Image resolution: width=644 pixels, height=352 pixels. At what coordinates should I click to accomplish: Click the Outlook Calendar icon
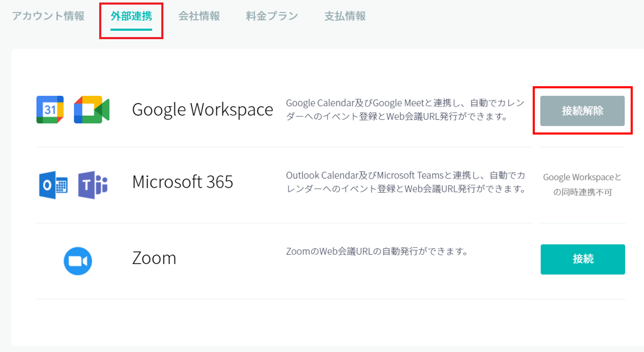(53, 185)
